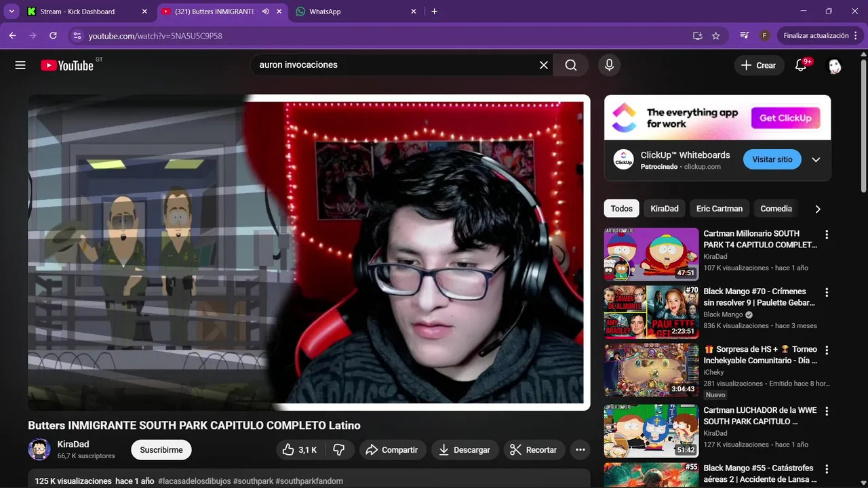This screenshot has width=868, height=488.
Task: Select the KiraDad filter chip
Action: coord(665,209)
